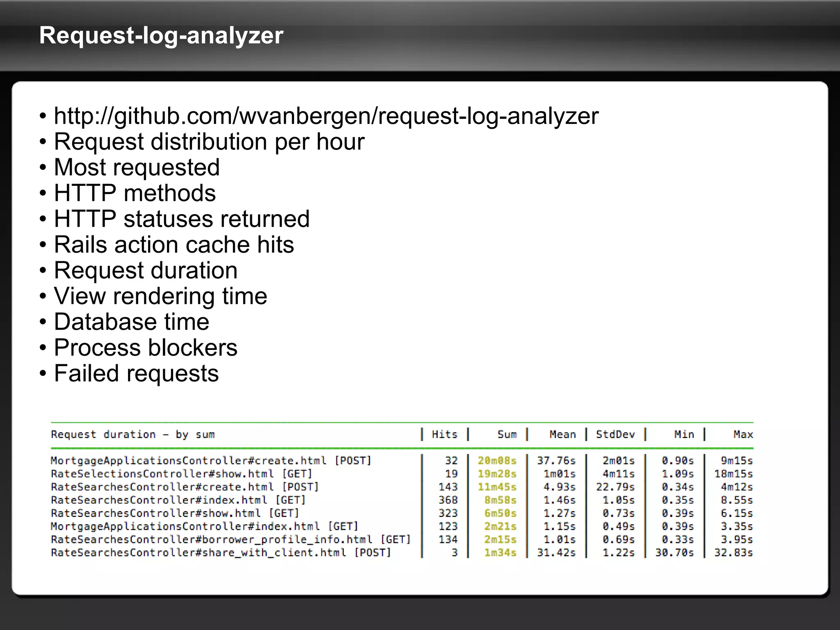This screenshot has height=630, width=840.
Task: Click the 'Mean' column header
Action: pyautogui.click(x=563, y=434)
